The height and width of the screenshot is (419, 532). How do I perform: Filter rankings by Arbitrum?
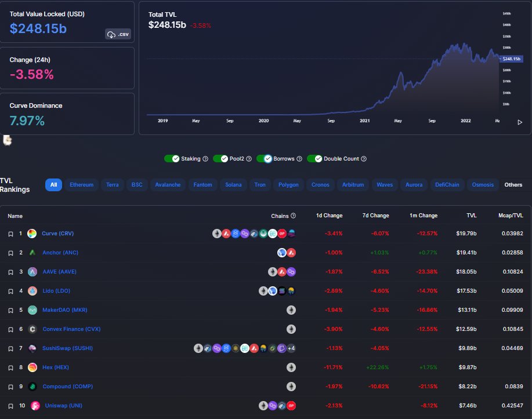pyautogui.click(x=353, y=185)
